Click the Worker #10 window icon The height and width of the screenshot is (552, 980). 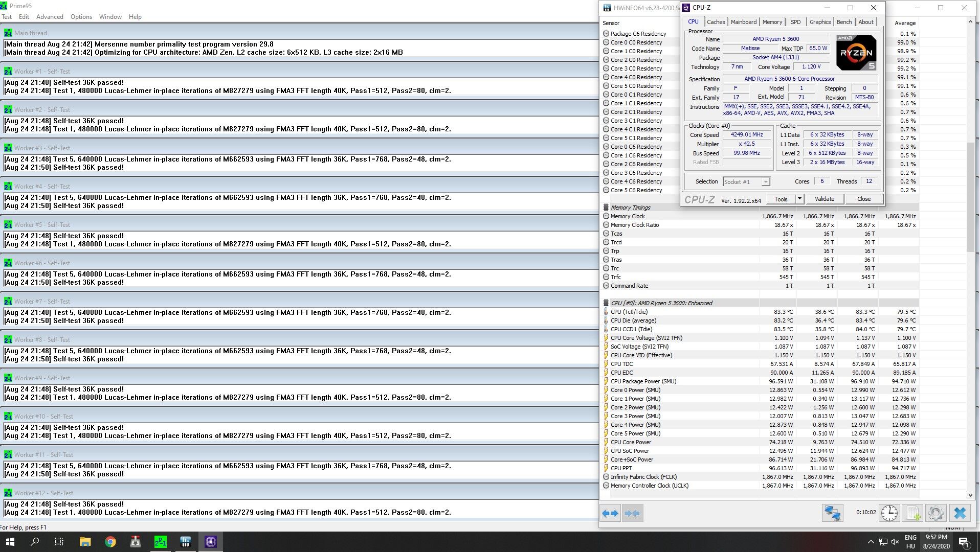pyautogui.click(x=8, y=417)
